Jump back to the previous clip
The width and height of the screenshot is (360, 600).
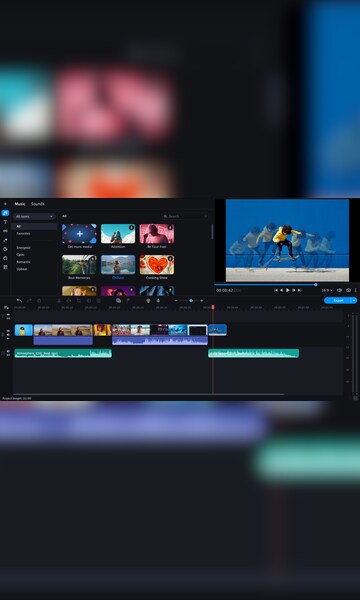pos(276,290)
